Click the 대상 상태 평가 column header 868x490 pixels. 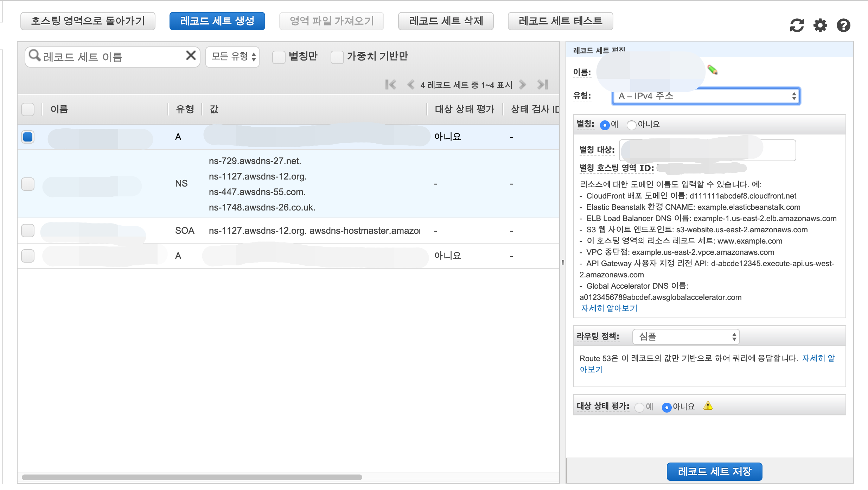(x=464, y=109)
